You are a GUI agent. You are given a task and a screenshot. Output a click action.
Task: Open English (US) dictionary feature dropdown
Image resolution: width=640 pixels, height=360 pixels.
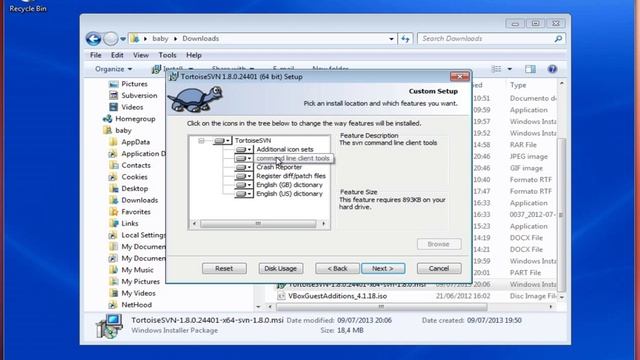click(244, 194)
